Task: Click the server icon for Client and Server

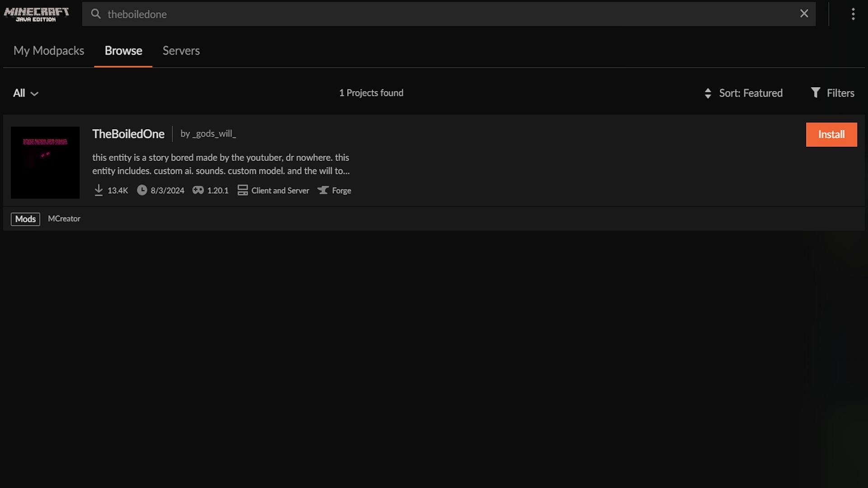Action: (243, 190)
